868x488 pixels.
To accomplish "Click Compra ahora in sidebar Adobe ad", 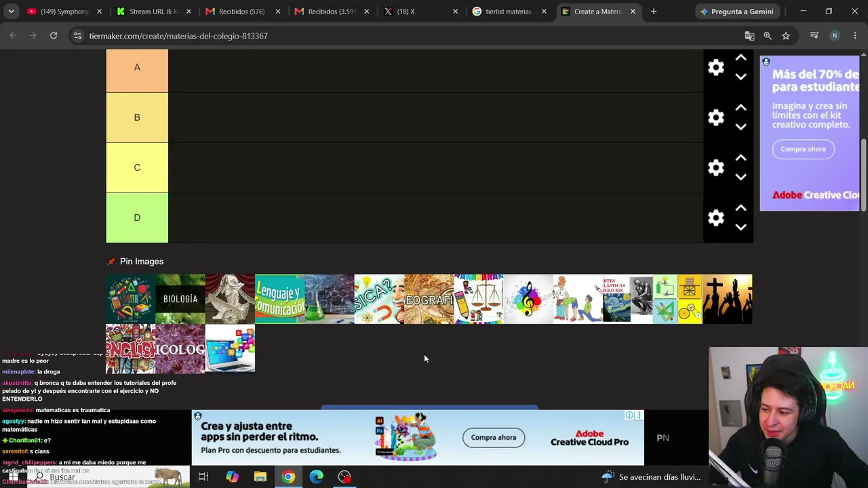I will tap(803, 149).
